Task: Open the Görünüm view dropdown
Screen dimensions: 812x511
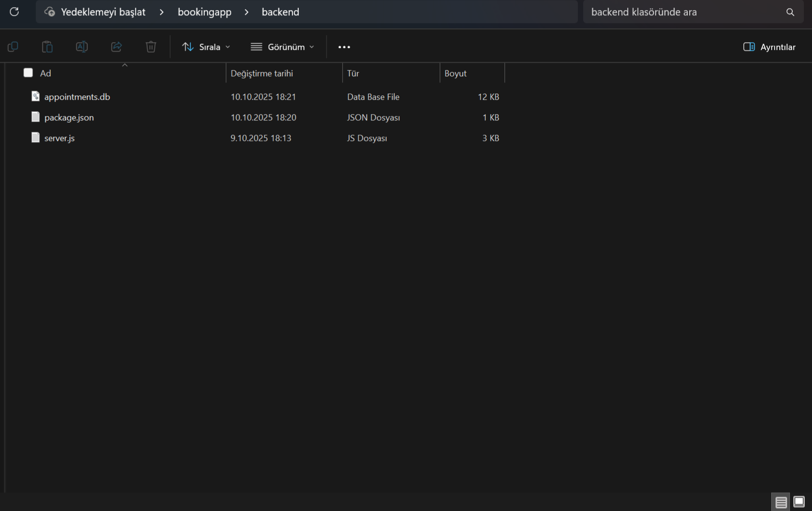Action: tap(282, 47)
